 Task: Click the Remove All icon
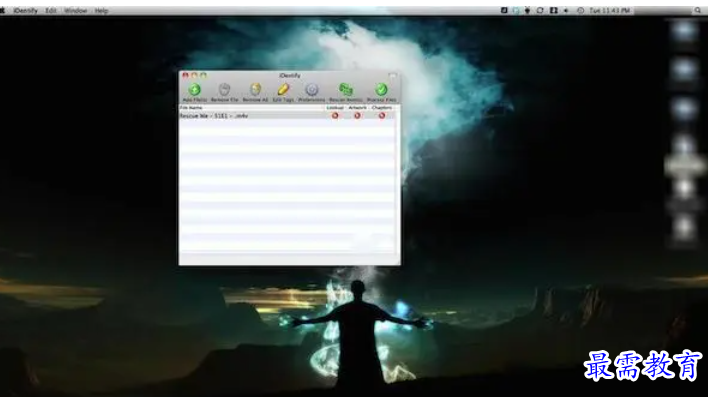point(256,89)
